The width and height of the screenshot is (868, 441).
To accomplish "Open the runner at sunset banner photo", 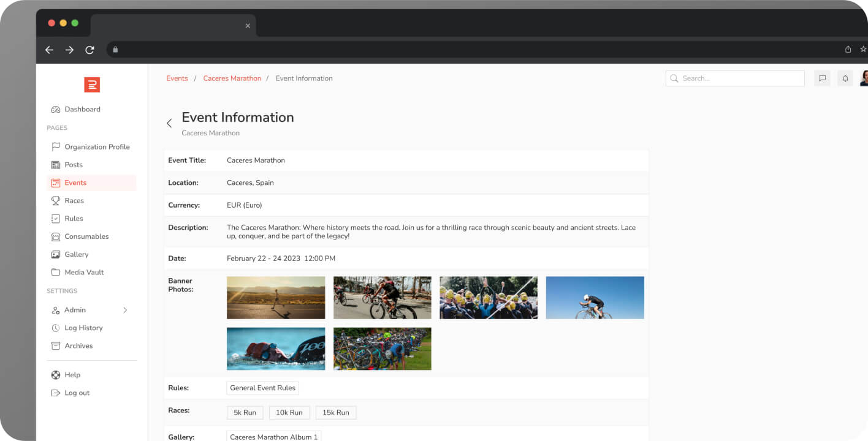I will 276,298.
